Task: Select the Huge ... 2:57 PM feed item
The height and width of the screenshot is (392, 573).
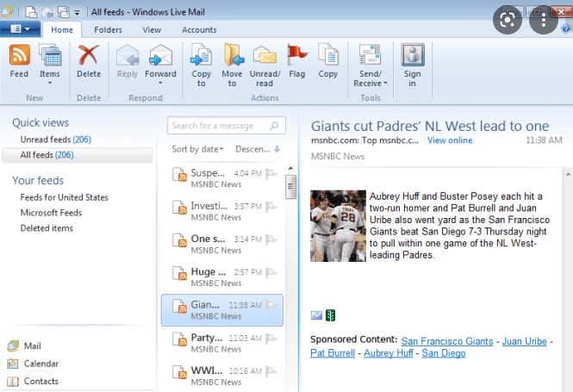Action: (222, 277)
